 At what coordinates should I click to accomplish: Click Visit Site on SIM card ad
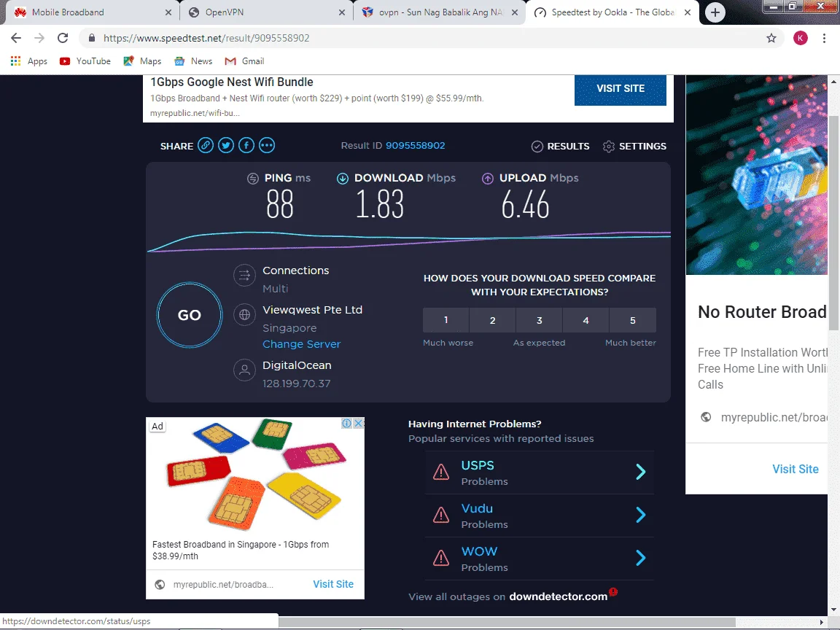333,584
